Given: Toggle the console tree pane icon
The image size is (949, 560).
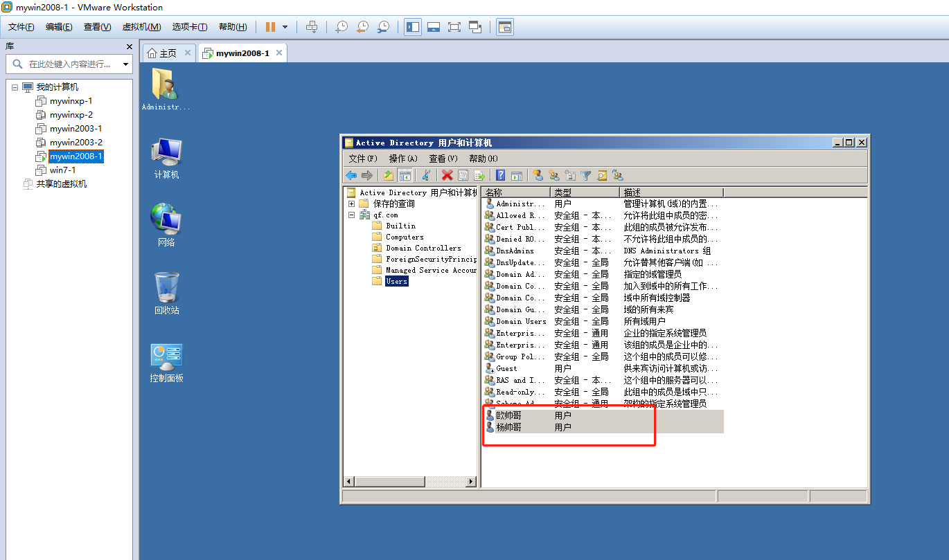Looking at the screenshot, I should click(x=405, y=175).
